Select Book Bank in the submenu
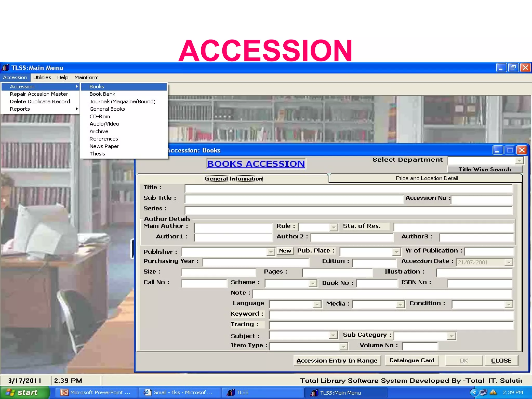 [x=124, y=94]
